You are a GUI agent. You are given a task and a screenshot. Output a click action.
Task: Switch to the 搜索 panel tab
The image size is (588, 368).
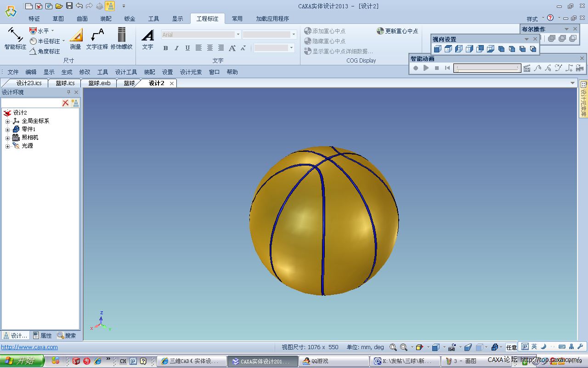click(x=67, y=336)
